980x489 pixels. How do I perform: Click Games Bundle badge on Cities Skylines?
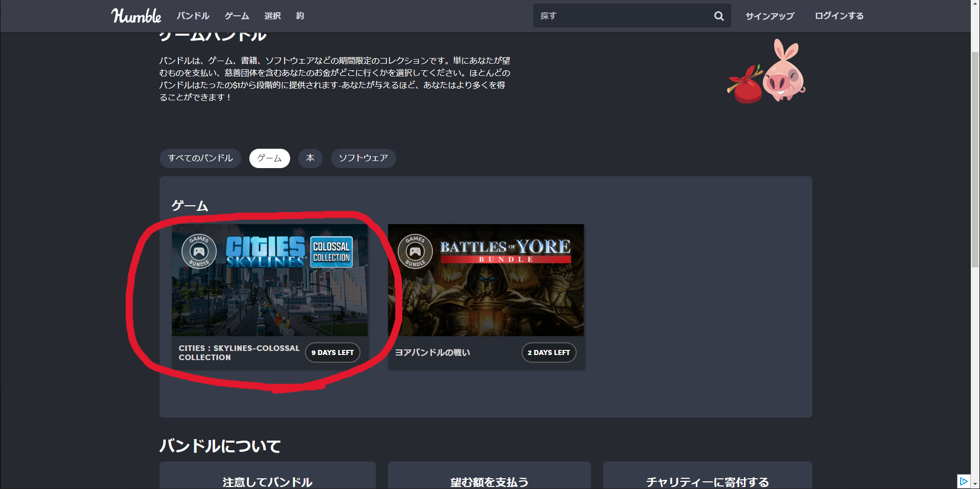[199, 251]
